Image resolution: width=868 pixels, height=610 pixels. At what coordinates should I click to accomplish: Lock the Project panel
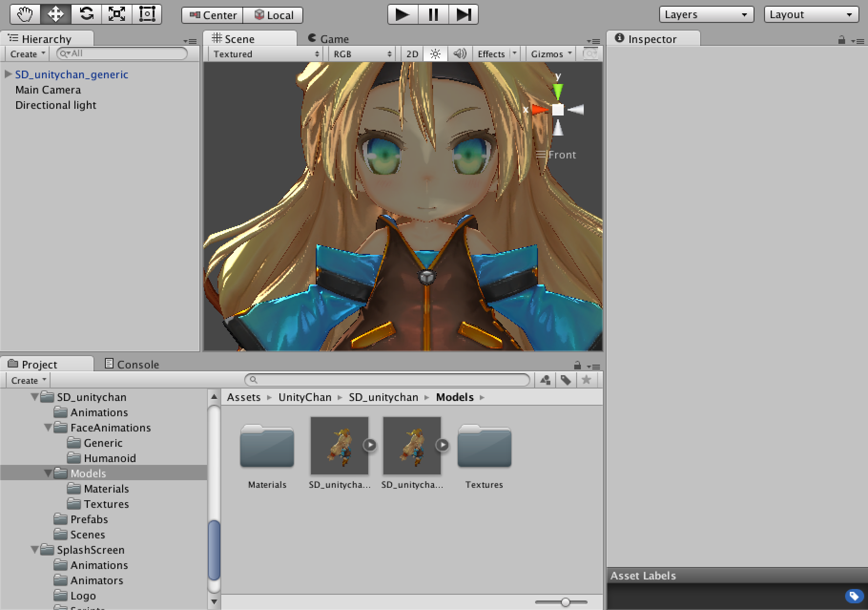coord(578,366)
